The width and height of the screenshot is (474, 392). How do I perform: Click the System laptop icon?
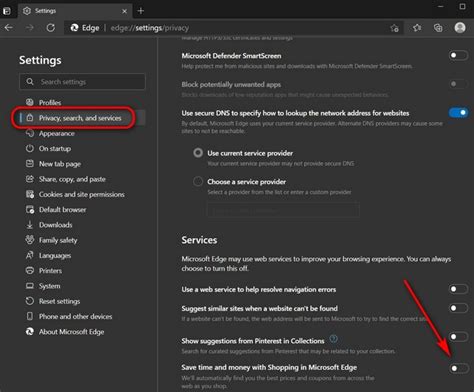[x=30, y=286]
